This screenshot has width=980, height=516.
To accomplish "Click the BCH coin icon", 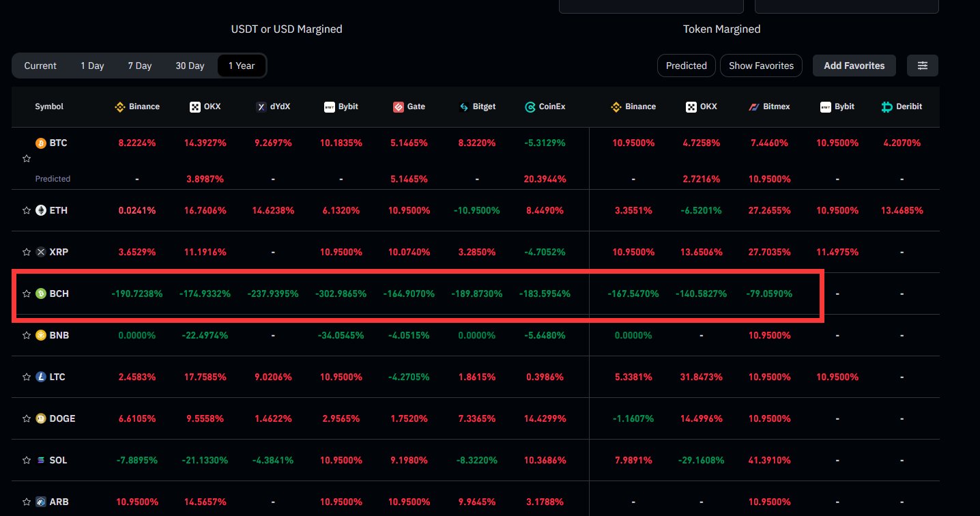I will tap(41, 293).
